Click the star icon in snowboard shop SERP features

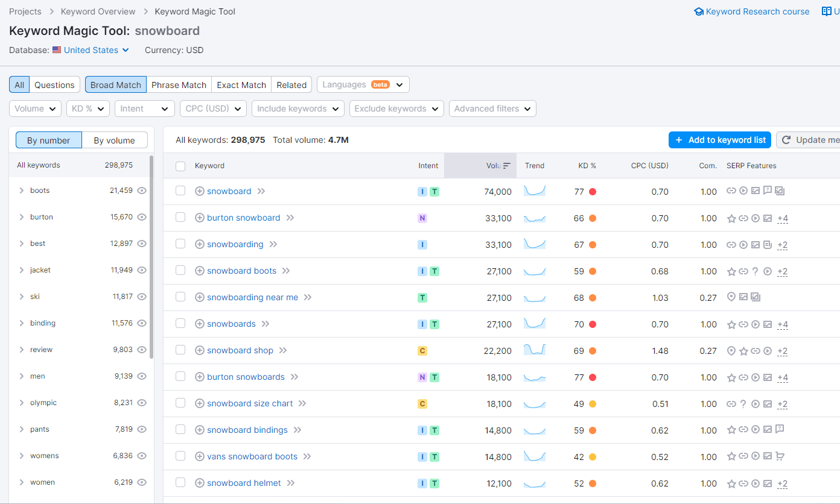point(743,351)
